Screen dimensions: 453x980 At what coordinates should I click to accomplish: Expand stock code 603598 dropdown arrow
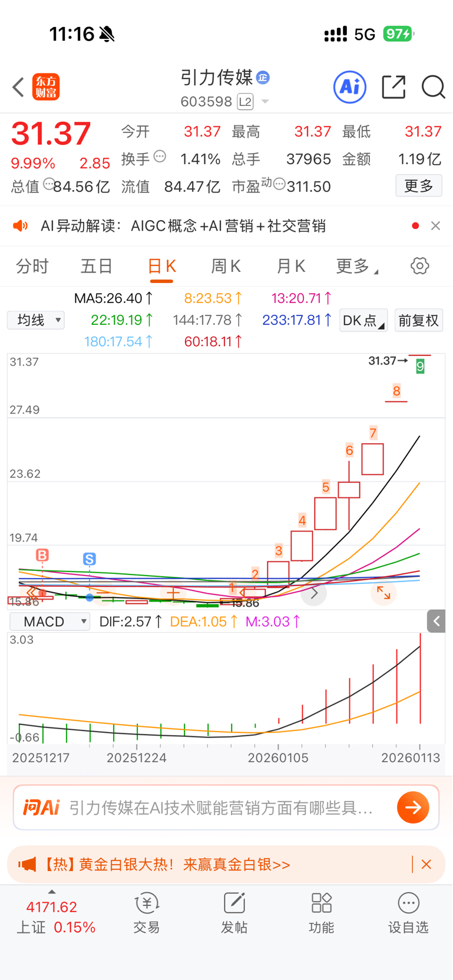pos(265,102)
